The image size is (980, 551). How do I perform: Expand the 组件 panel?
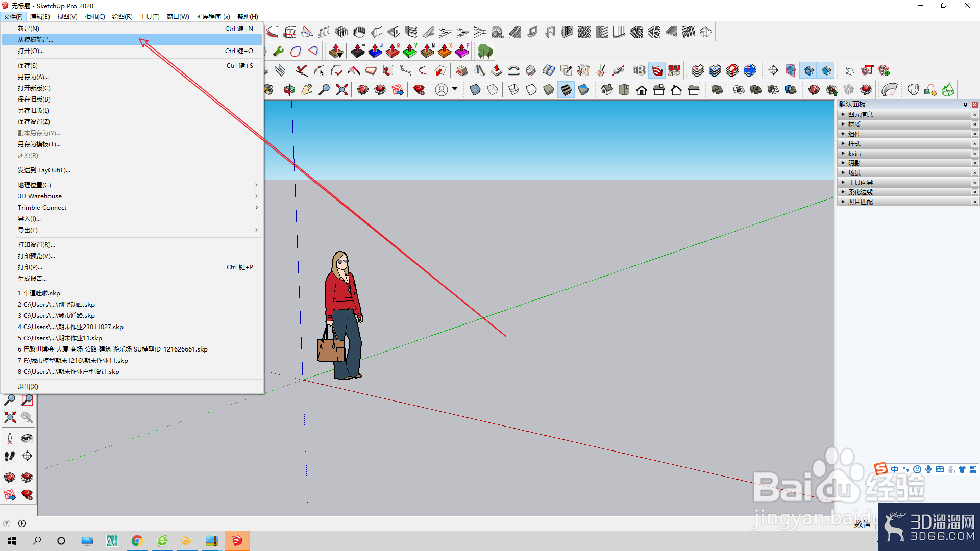click(854, 134)
